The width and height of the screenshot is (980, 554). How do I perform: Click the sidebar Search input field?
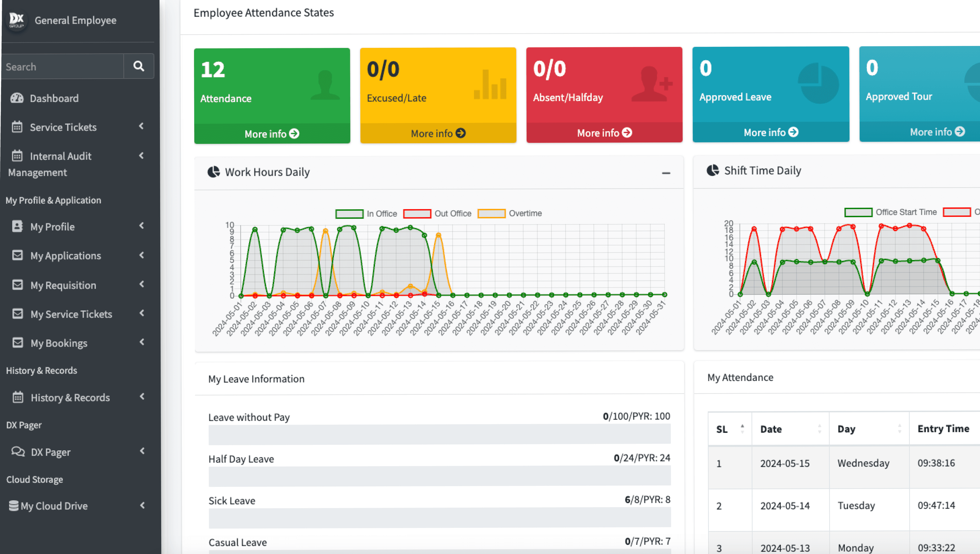tap(63, 67)
